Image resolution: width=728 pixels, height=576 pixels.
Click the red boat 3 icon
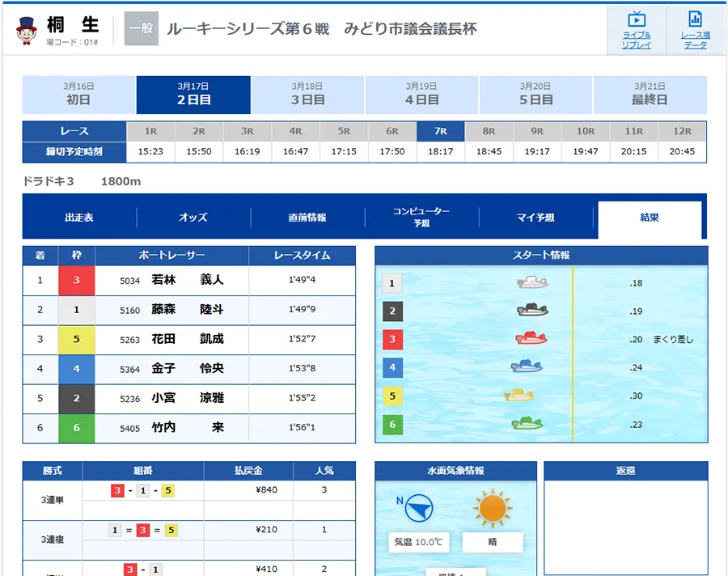531,338
